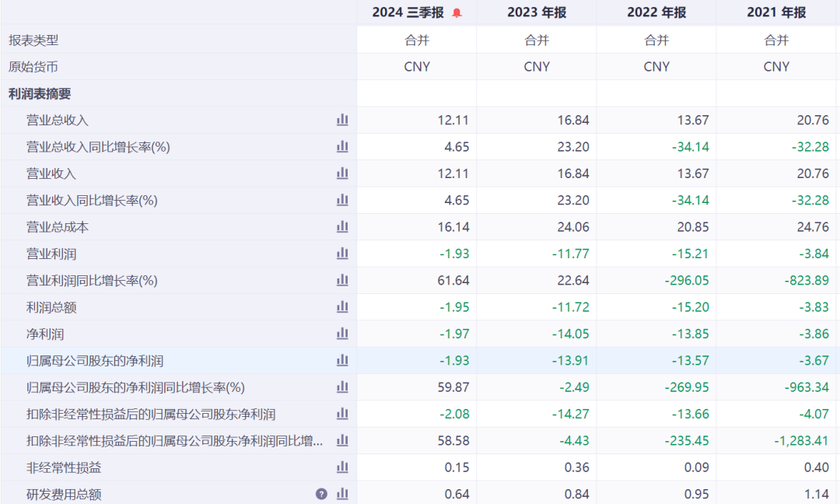View chart for 扣除非经常性损益后的归属母公司股东净利润
The width and height of the screenshot is (840, 504).
coord(342,414)
